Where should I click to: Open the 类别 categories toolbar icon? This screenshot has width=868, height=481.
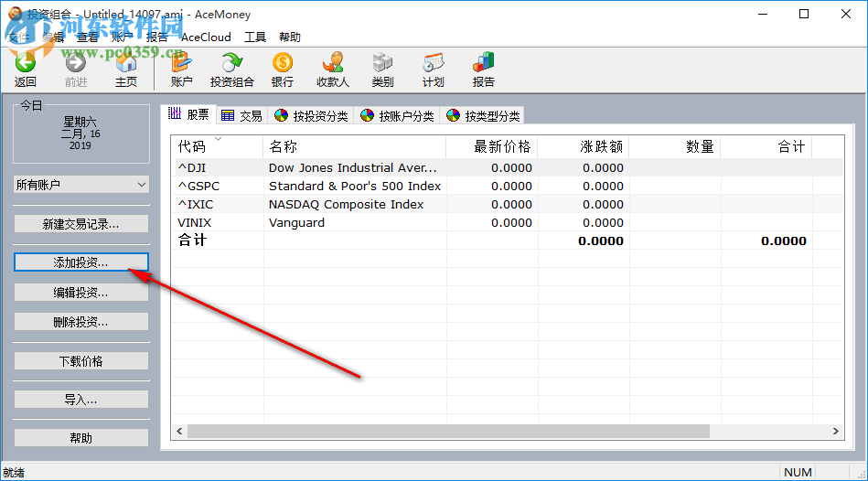click(382, 69)
